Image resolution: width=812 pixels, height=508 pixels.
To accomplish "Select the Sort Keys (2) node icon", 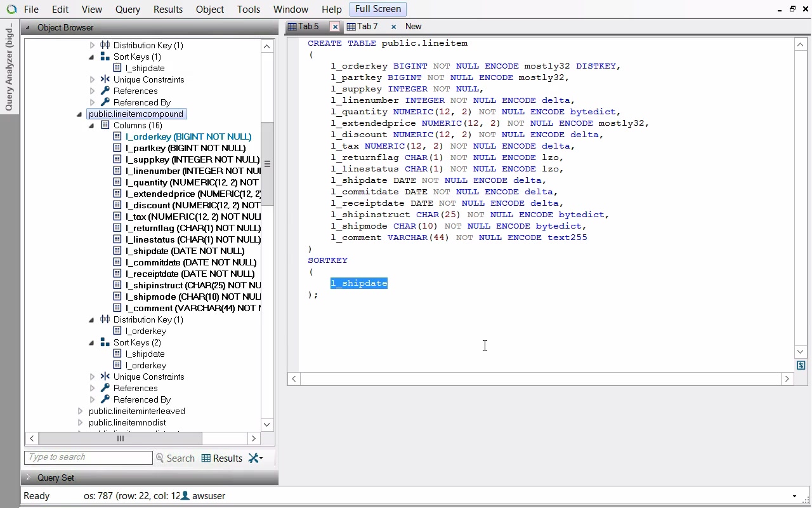I will coord(105,342).
